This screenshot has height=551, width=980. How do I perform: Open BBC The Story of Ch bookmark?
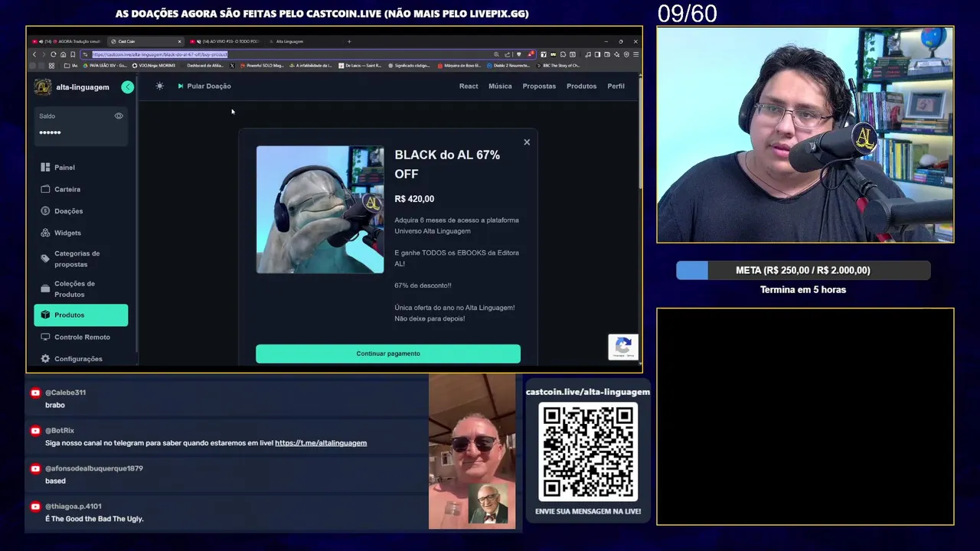point(557,66)
